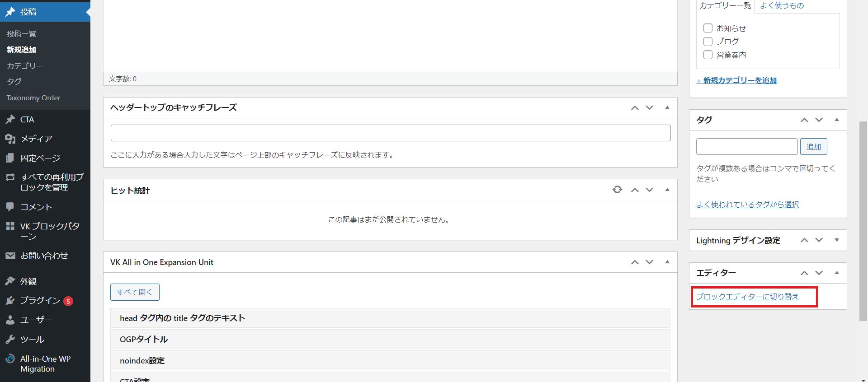
Task: Switch to the よく使うもの category tab
Action: (x=782, y=5)
